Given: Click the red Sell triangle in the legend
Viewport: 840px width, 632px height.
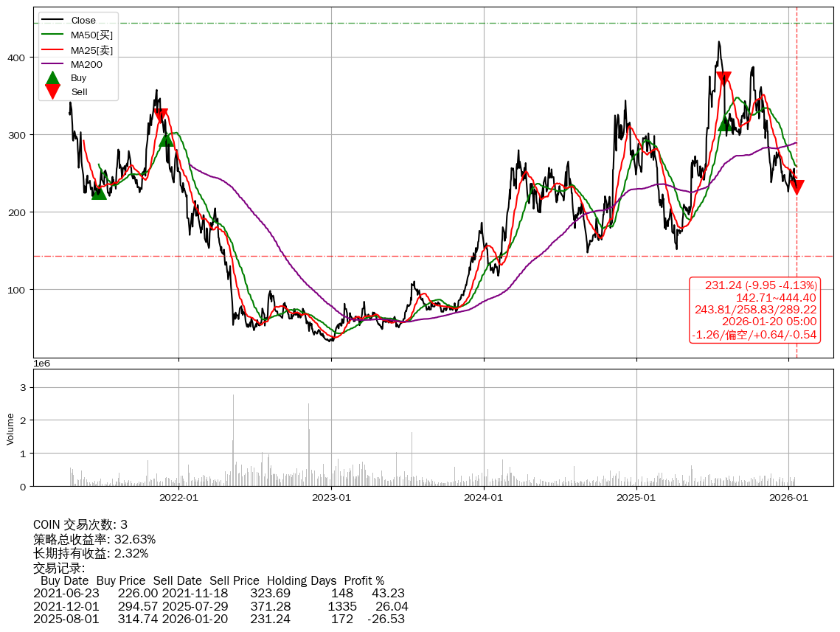Looking at the screenshot, I should 52,91.
